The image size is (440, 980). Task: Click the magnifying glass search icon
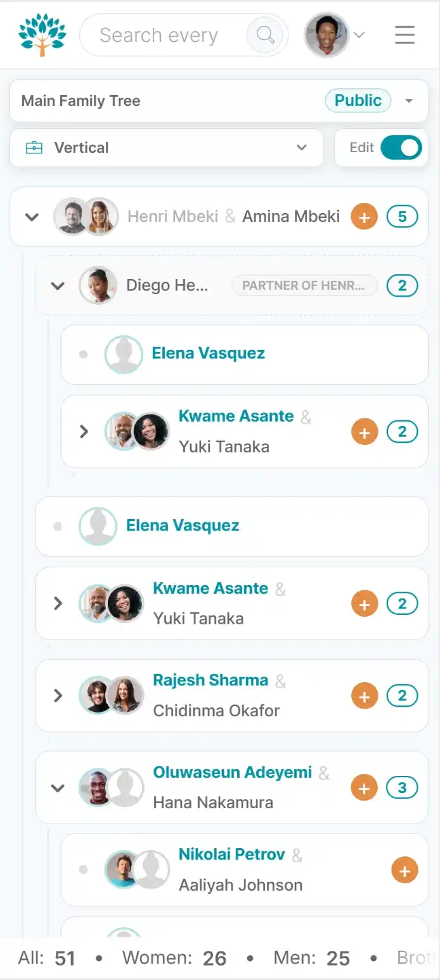coord(265,34)
